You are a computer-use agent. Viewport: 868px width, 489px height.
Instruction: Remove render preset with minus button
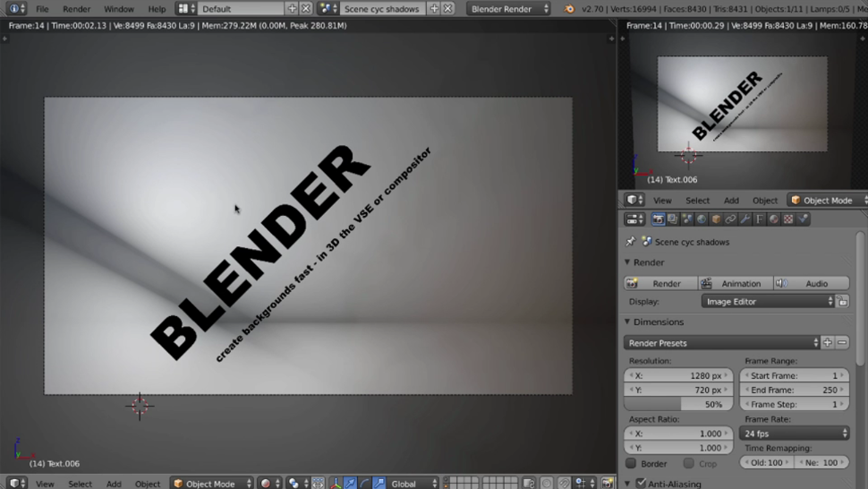click(842, 343)
